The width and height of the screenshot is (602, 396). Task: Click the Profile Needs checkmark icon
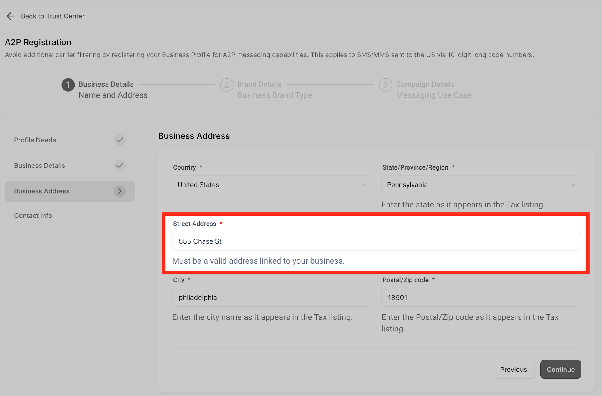point(120,140)
